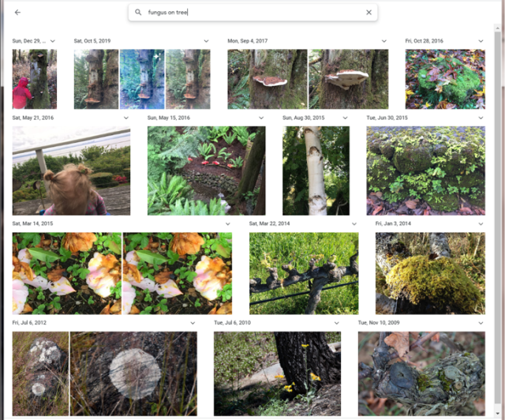This screenshot has height=420, width=505.
Task: Open yellow flowers at tree base photo
Action: click(x=277, y=373)
